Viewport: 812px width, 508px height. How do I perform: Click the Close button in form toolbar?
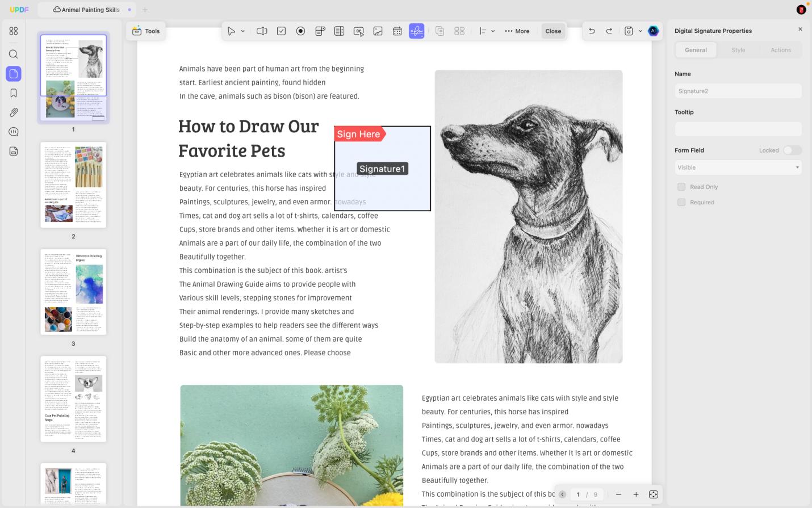click(x=553, y=31)
